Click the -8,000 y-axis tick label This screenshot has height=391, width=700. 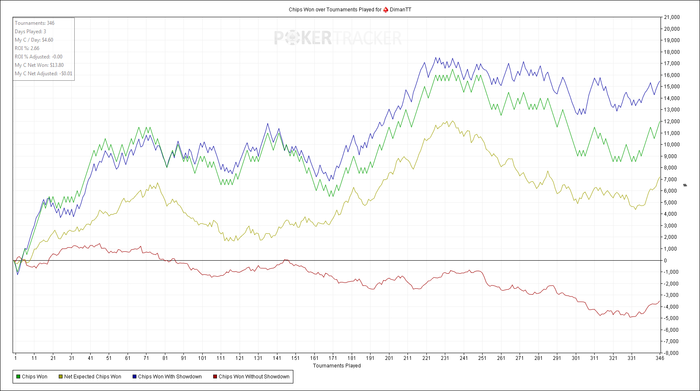click(672, 353)
